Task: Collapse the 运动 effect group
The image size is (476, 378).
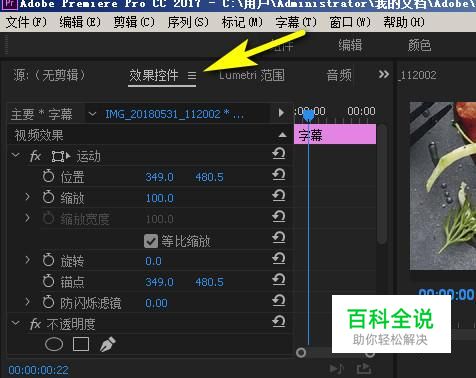Action: [x=15, y=155]
